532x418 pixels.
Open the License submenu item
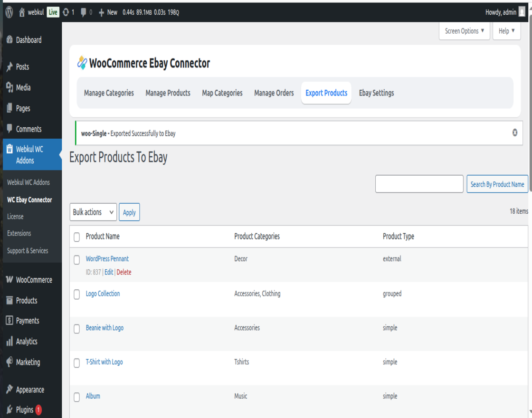click(15, 217)
